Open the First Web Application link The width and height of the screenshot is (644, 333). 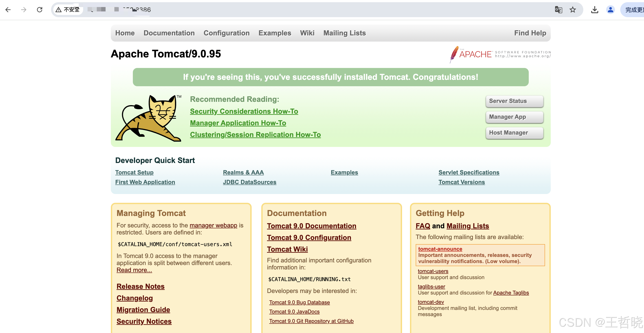click(x=145, y=182)
